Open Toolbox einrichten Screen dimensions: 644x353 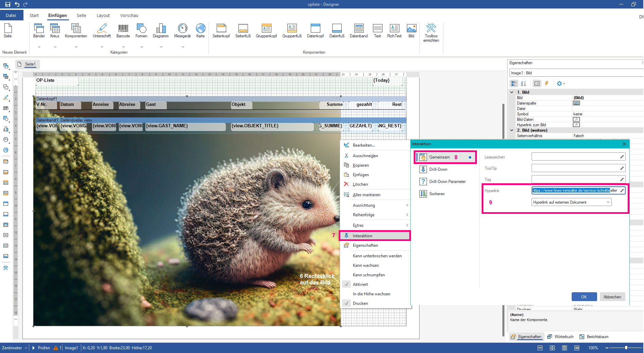[x=431, y=33]
